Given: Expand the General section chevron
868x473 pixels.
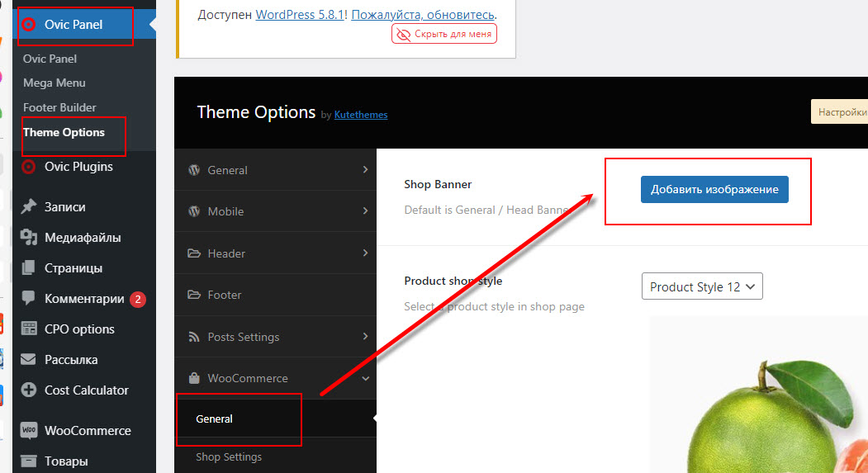Looking at the screenshot, I should (x=365, y=169).
